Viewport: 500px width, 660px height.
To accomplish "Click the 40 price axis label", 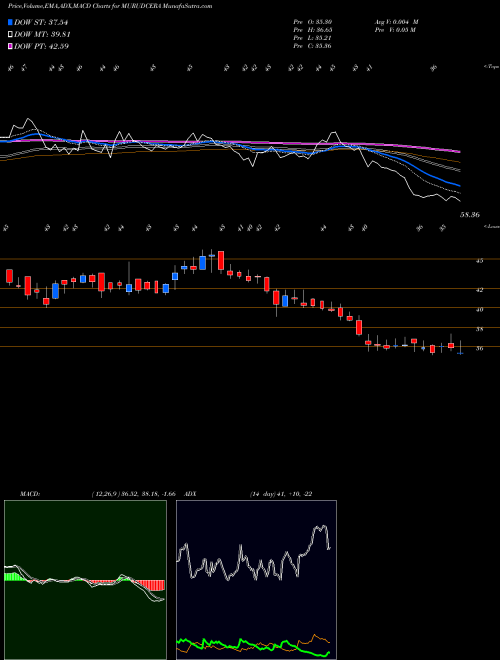I will (x=479, y=309).
